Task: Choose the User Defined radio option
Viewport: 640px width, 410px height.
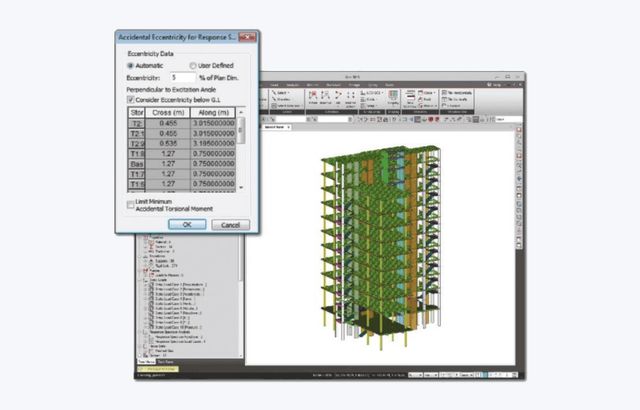Action: 192,65
